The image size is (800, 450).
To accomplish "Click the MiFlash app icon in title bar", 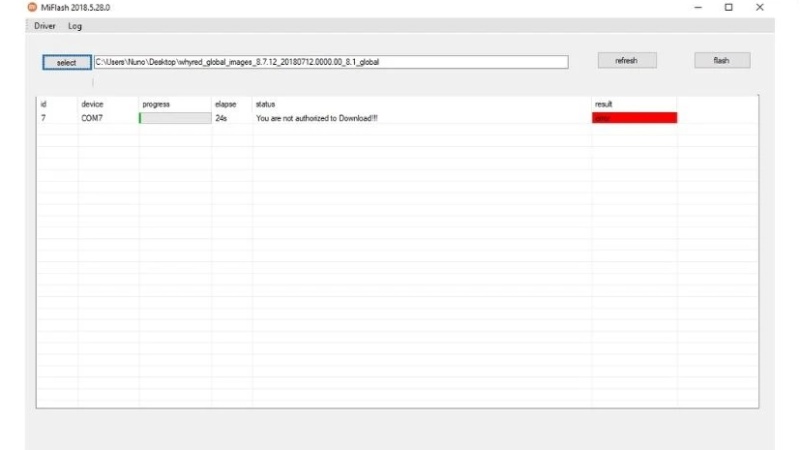I will (32, 7).
